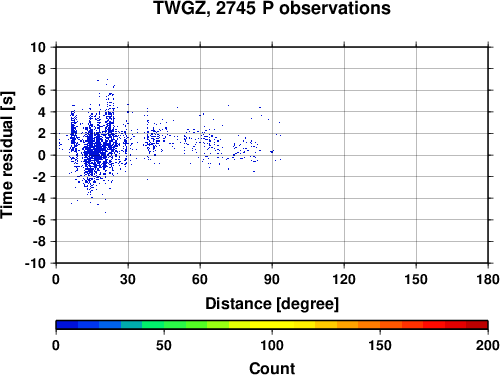Click x-axis tick label '90'
Image resolution: width=500 pixels, height=375 pixels.
click(272, 279)
